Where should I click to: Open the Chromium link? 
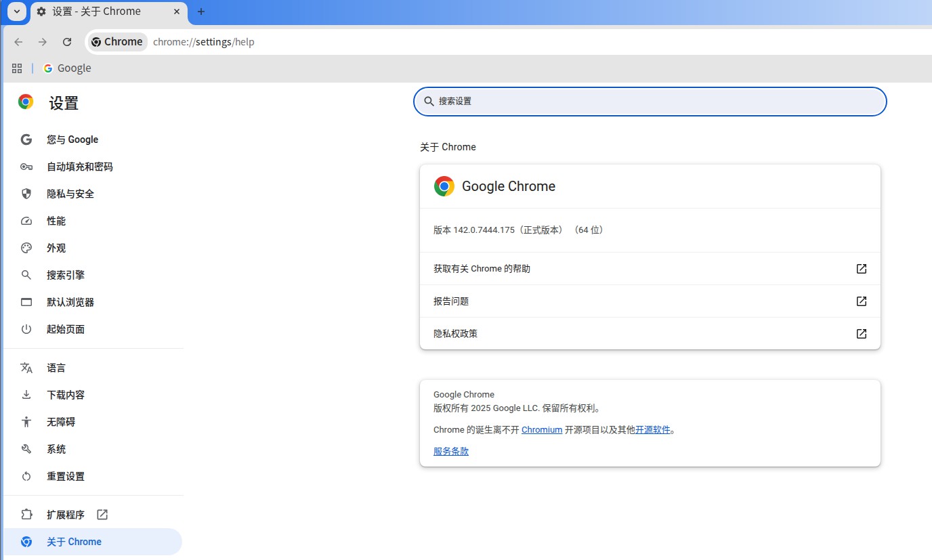click(x=542, y=430)
